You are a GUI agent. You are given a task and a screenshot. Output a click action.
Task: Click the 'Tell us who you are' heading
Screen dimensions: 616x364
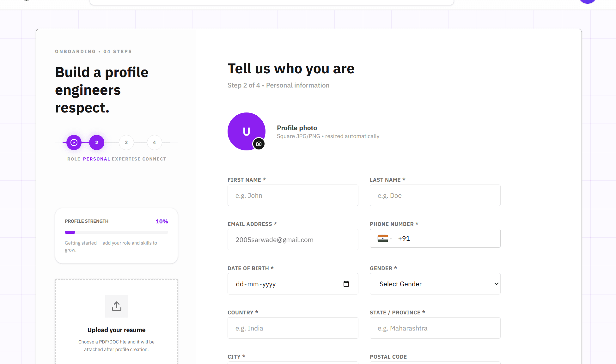(x=291, y=69)
